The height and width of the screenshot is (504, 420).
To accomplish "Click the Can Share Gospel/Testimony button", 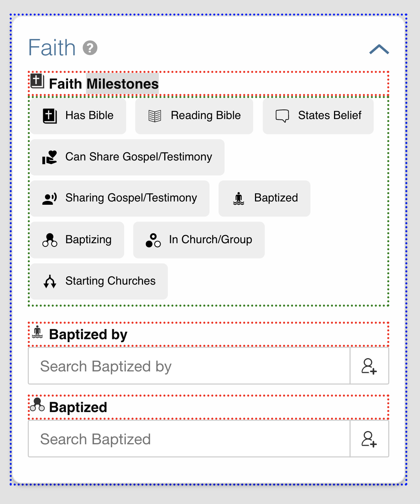I will pyautogui.click(x=127, y=157).
